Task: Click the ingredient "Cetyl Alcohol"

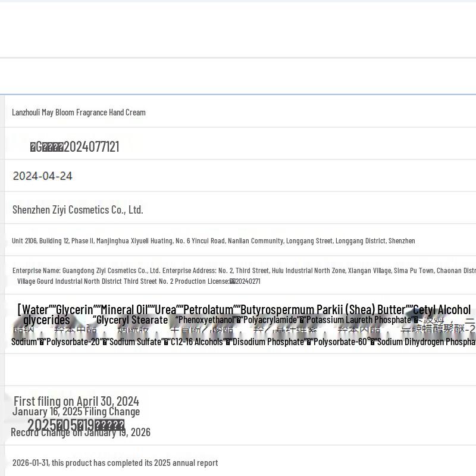Action: [x=441, y=310]
